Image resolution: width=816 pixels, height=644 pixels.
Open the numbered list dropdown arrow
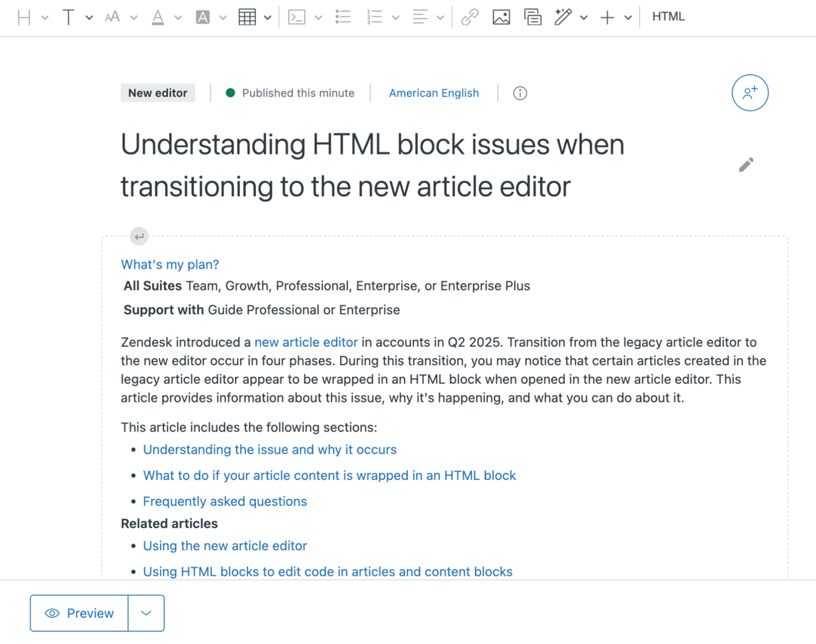point(395,18)
